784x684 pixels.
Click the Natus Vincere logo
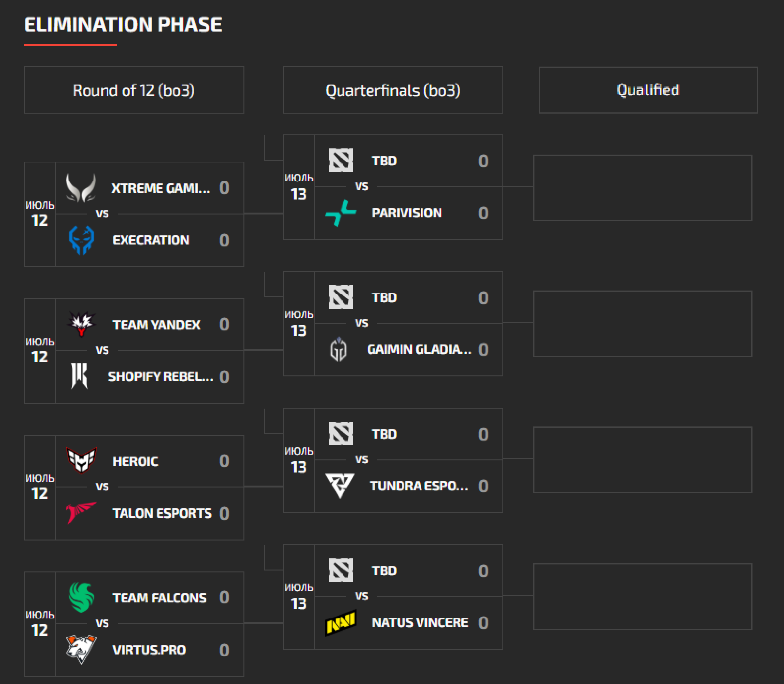[x=340, y=623]
